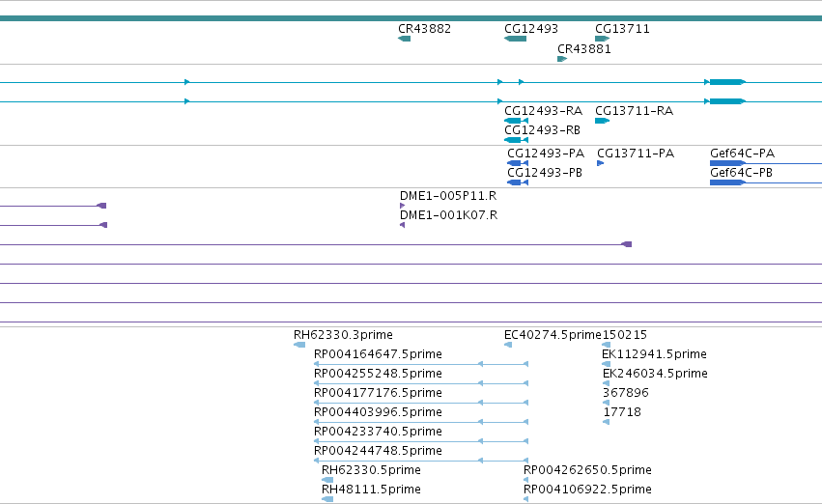
Task: Click the CG13711-PA protein label
Action: 636,154
